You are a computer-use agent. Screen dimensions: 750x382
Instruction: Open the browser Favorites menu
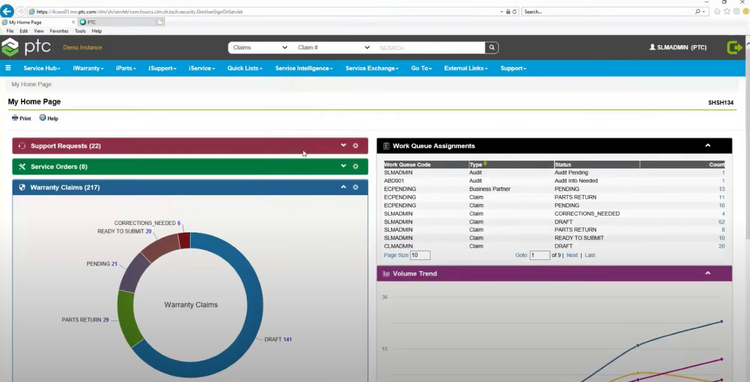point(59,31)
